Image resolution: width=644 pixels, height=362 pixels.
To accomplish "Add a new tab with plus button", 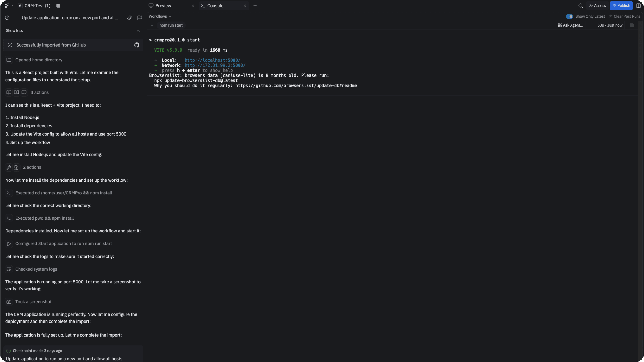I will pyautogui.click(x=255, y=6).
